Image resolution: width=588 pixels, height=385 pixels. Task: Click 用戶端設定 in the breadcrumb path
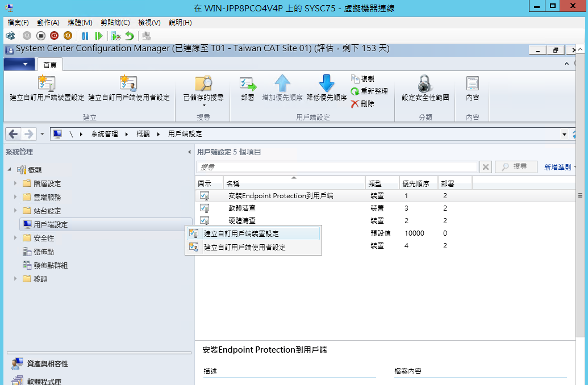click(185, 134)
